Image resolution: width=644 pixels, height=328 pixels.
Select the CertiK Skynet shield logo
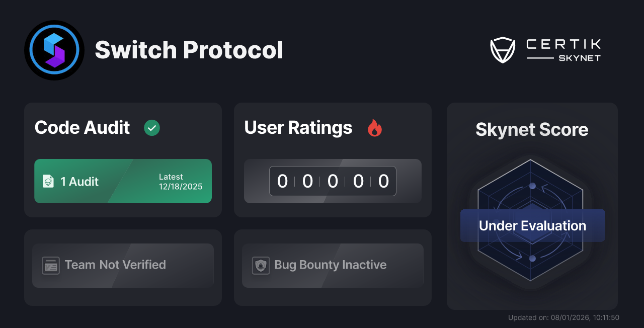(503, 49)
